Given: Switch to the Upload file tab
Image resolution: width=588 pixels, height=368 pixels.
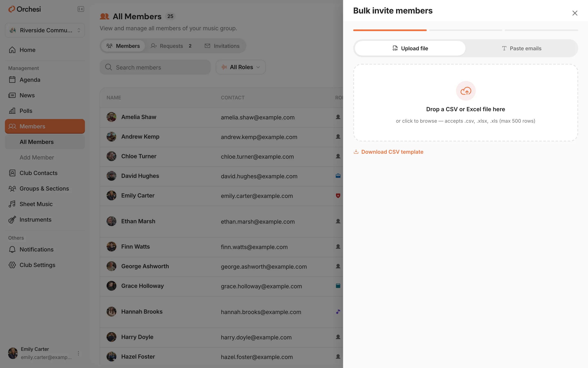Looking at the screenshot, I should (410, 48).
